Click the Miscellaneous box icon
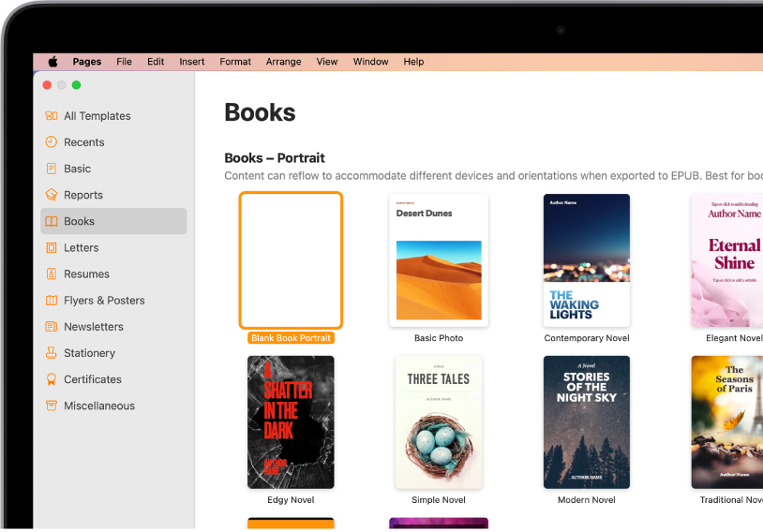This screenshot has height=532, width=763. click(x=52, y=406)
